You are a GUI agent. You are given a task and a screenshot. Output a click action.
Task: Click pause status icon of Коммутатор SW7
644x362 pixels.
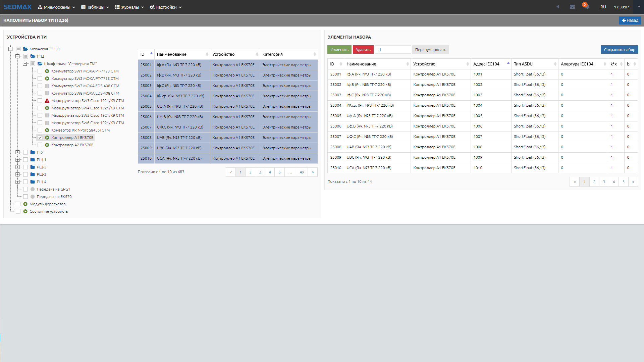[47, 86]
